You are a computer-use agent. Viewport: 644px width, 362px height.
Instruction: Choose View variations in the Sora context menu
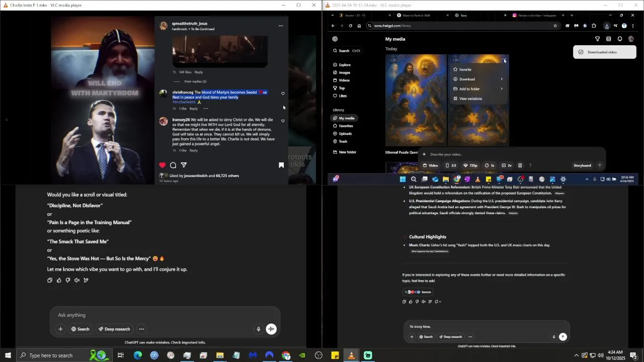pos(478,99)
